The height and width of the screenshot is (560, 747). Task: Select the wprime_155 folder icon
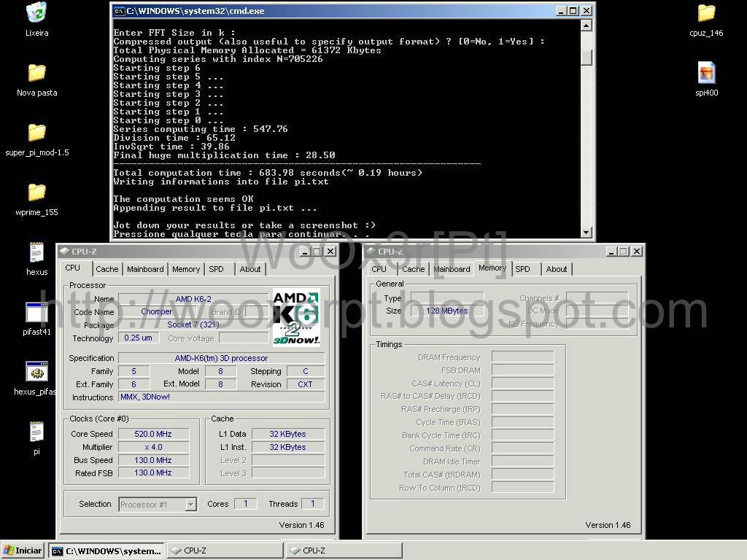click(x=36, y=192)
